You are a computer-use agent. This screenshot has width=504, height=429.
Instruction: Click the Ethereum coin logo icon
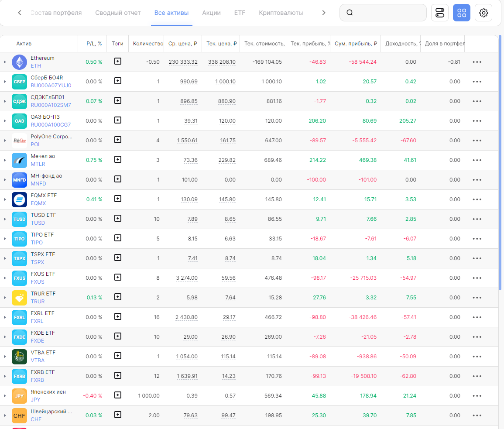(x=19, y=62)
